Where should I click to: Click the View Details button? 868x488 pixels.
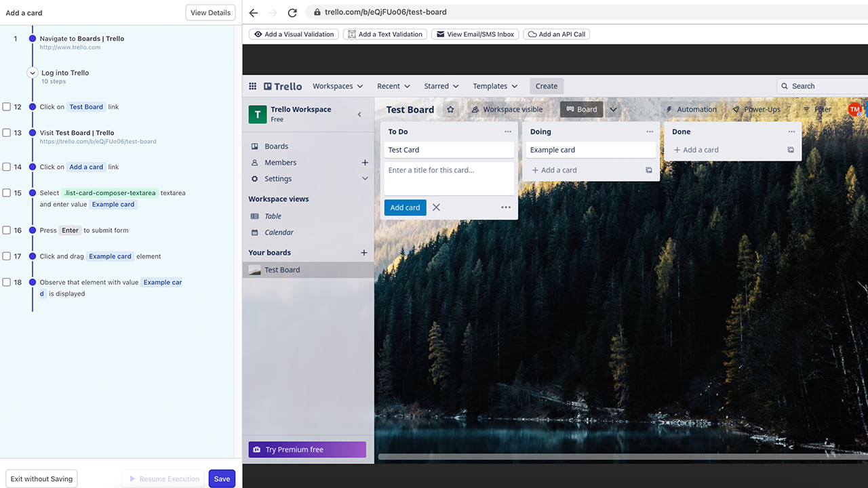point(210,13)
